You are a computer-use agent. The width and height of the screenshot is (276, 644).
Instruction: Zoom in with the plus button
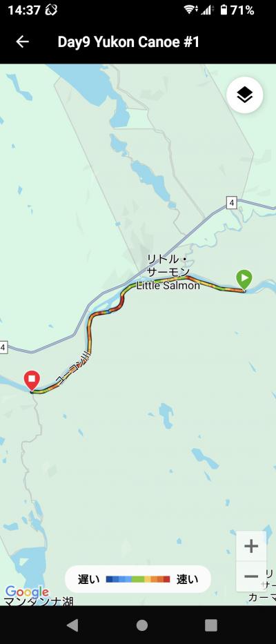[x=251, y=546]
